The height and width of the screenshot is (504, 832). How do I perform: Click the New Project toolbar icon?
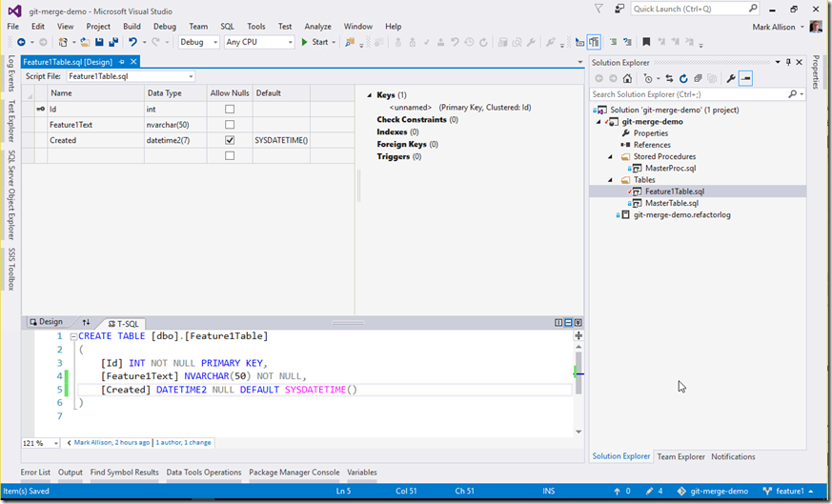63,42
